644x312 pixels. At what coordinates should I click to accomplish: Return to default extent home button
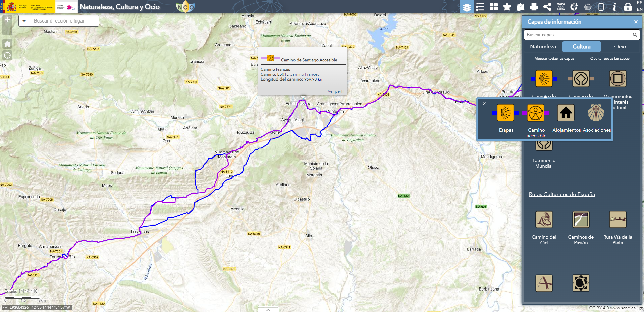(x=7, y=44)
